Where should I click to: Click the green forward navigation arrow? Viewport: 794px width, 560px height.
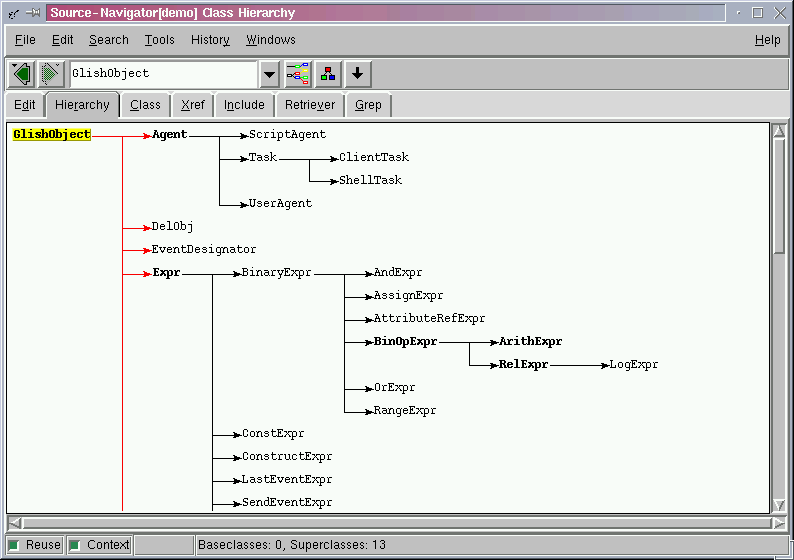point(51,74)
